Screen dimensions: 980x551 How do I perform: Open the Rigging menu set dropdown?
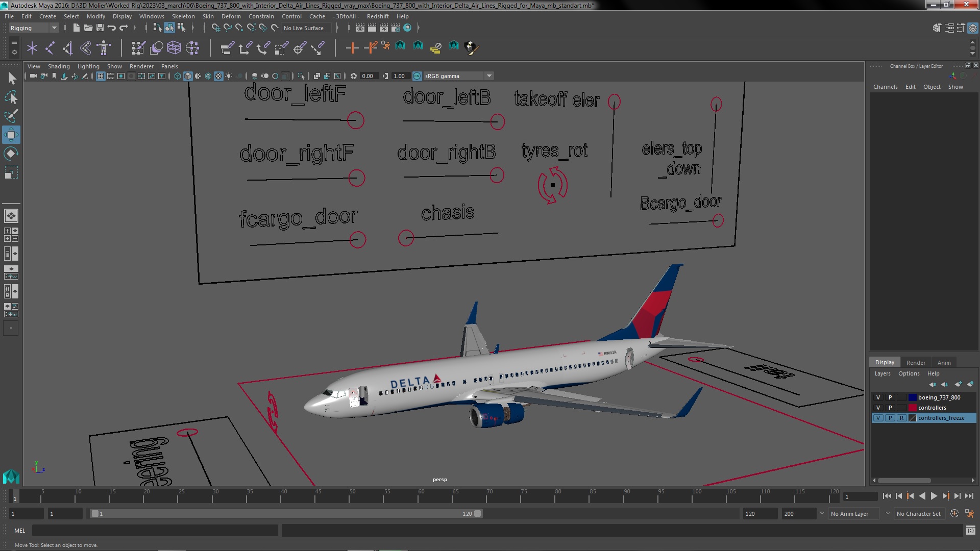(x=34, y=28)
